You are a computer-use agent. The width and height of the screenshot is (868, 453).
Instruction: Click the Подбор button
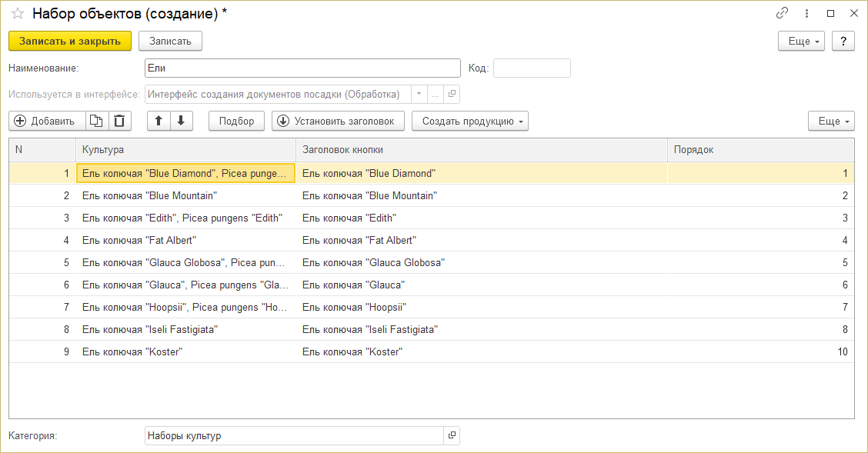point(236,121)
